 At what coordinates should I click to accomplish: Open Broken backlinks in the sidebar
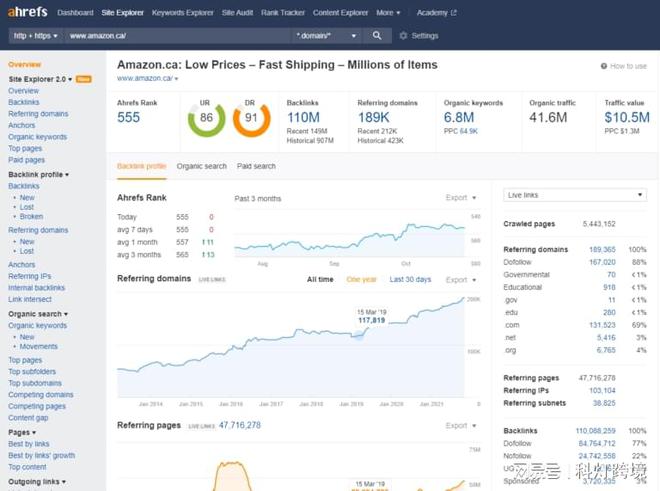(31, 217)
